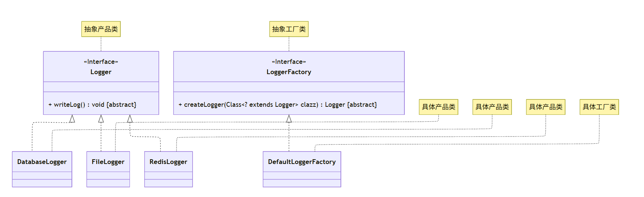Select the 抽象工厂类 note box
The image size is (644, 197).
tap(289, 29)
